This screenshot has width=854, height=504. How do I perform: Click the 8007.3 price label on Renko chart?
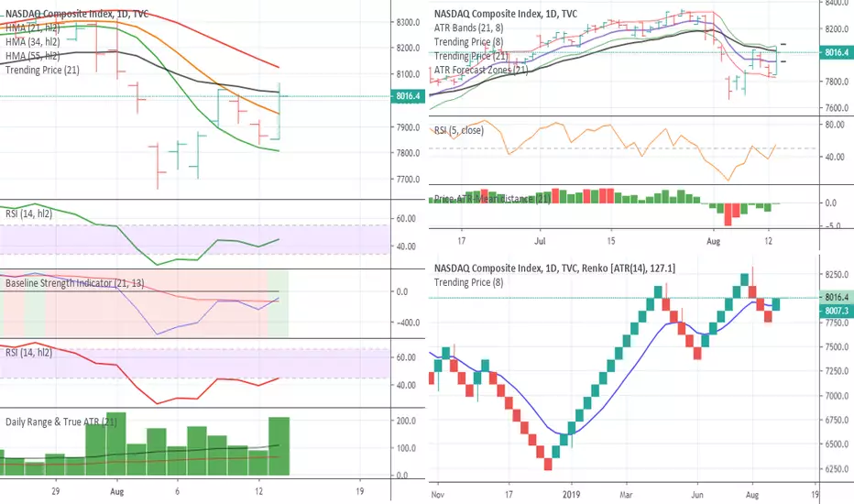click(x=837, y=312)
